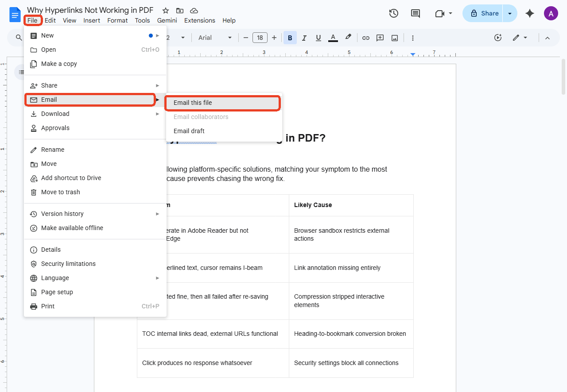Toggle italic formatting
This screenshot has height=392, width=567.
pos(304,38)
